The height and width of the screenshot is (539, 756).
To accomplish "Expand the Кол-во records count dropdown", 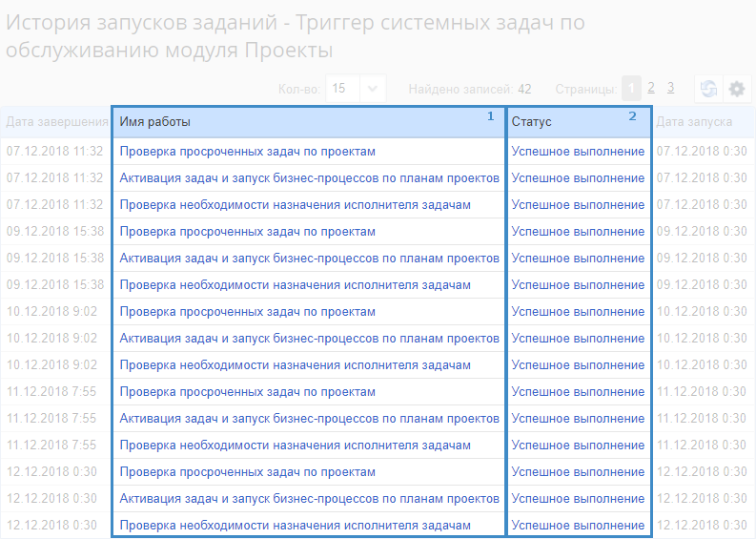I will click(x=373, y=88).
